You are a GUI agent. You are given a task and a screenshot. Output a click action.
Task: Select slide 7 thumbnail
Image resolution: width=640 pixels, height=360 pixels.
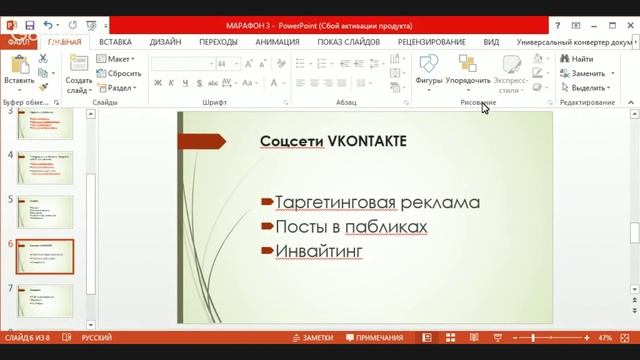45,301
